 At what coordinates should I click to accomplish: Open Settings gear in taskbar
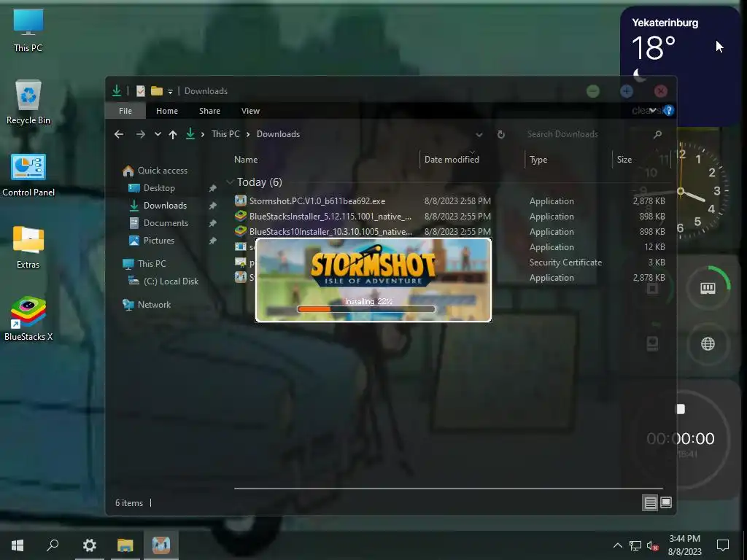(90, 545)
